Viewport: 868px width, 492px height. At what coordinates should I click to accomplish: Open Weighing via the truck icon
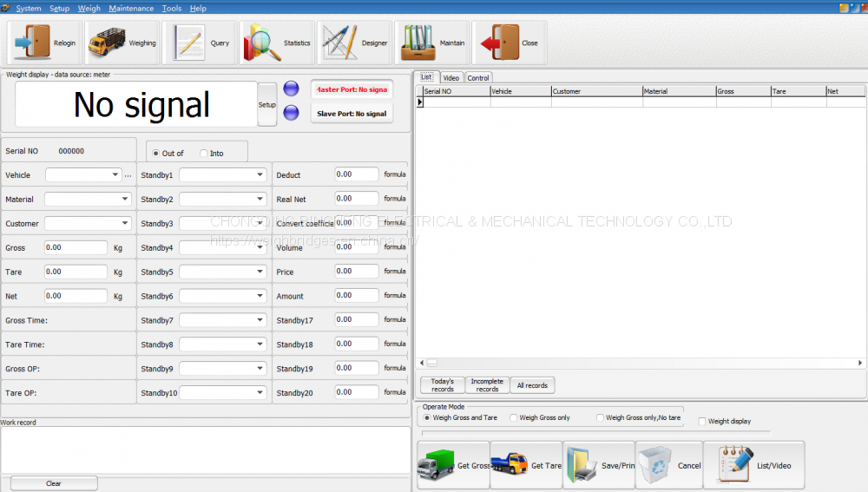(x=106, y=43)
